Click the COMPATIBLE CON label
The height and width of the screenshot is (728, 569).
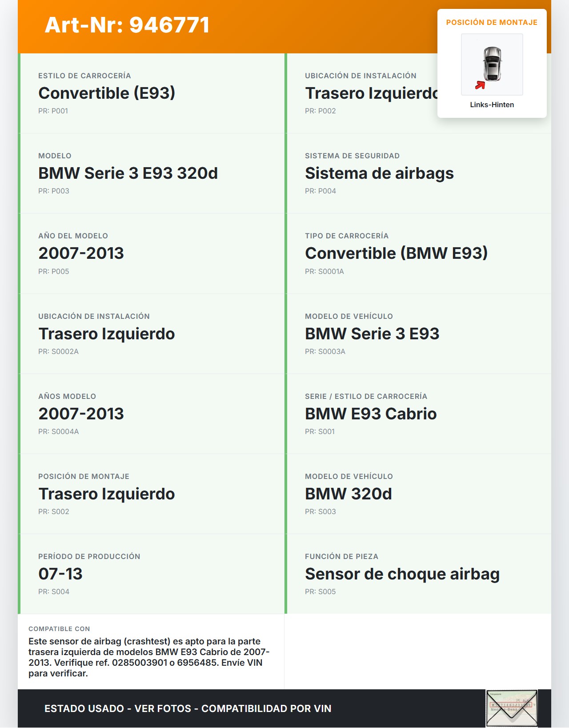(x=59, y=629)
